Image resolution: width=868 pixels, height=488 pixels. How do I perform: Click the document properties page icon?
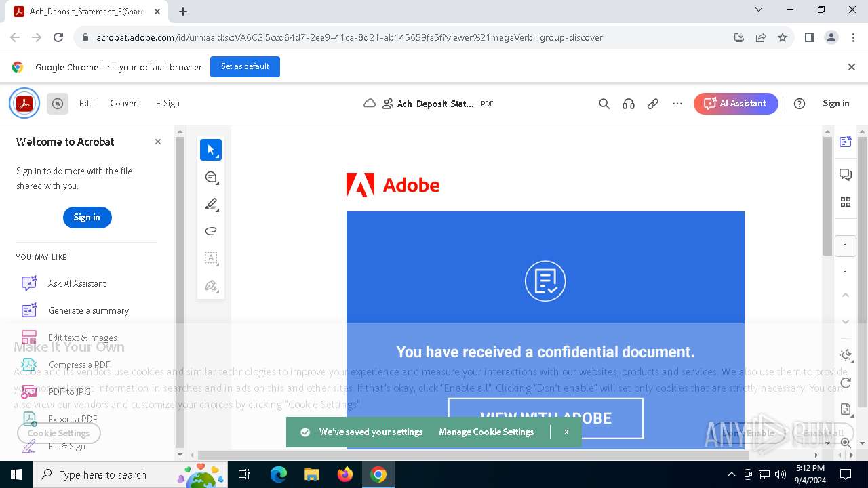pos(846,409)
